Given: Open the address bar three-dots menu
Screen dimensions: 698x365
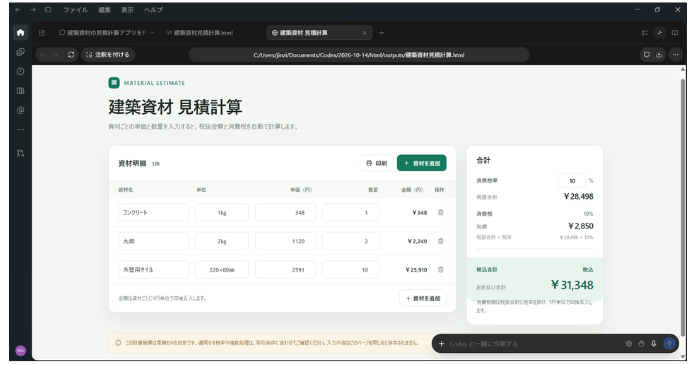Looking at the screenshot, I should (x=675, y=55).
